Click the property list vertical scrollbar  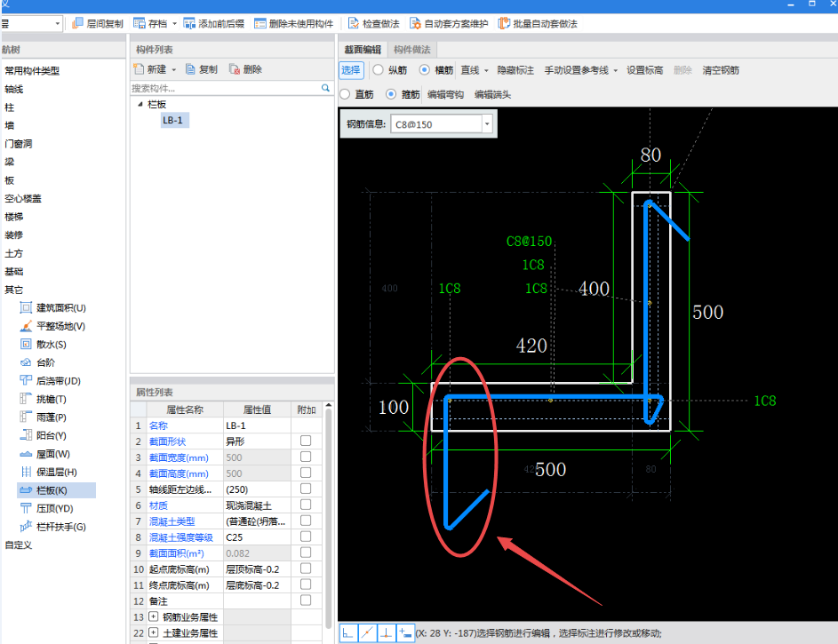328,518
